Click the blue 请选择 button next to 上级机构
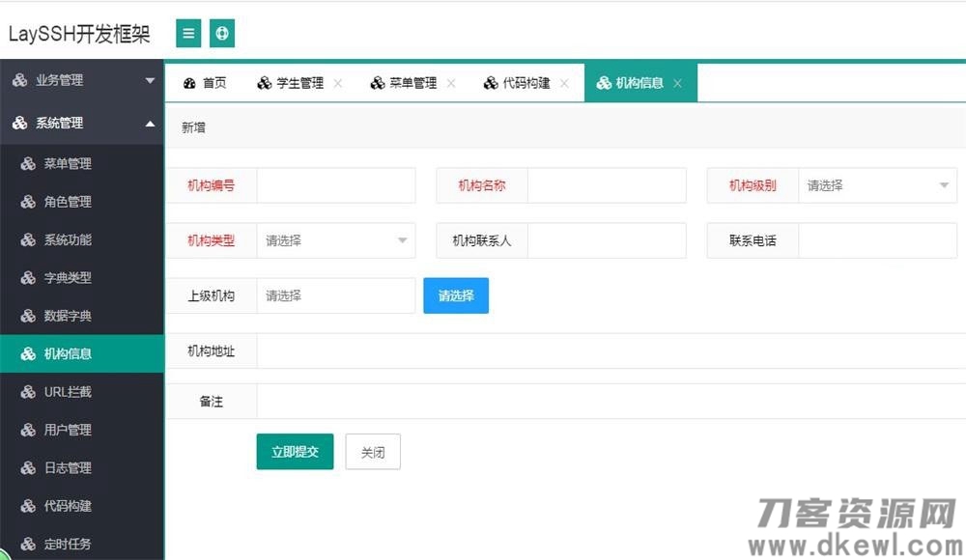 455,295
